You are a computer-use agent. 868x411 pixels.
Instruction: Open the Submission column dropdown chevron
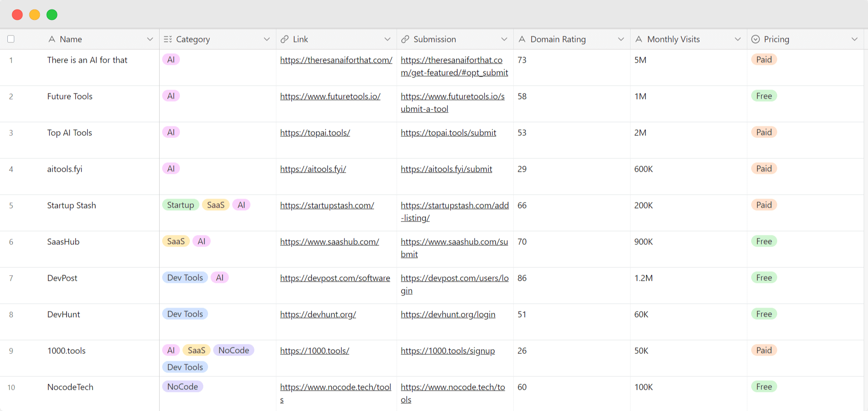[504, 39]
